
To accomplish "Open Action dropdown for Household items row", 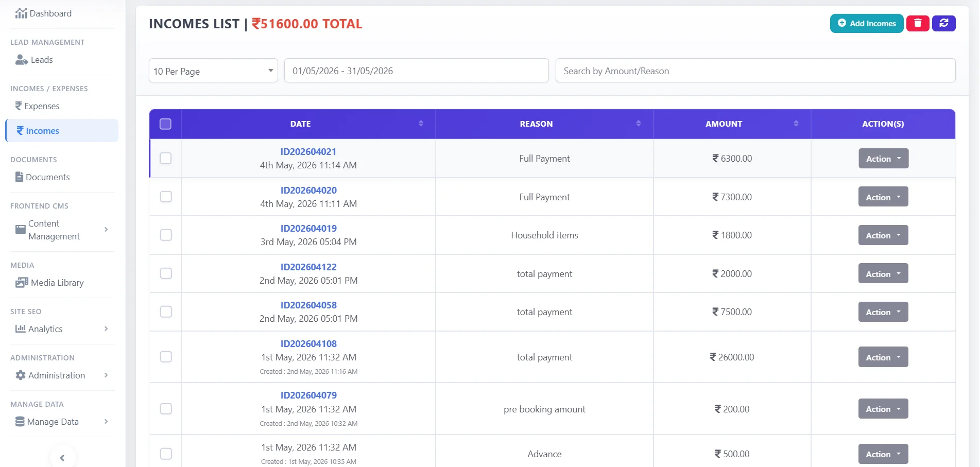I will (x=883, y=235).
